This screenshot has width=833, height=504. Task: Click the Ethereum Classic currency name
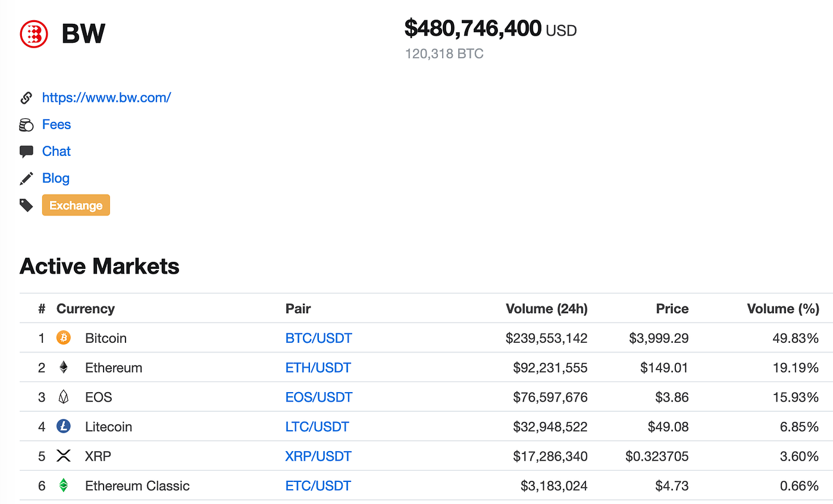point(137,486)
